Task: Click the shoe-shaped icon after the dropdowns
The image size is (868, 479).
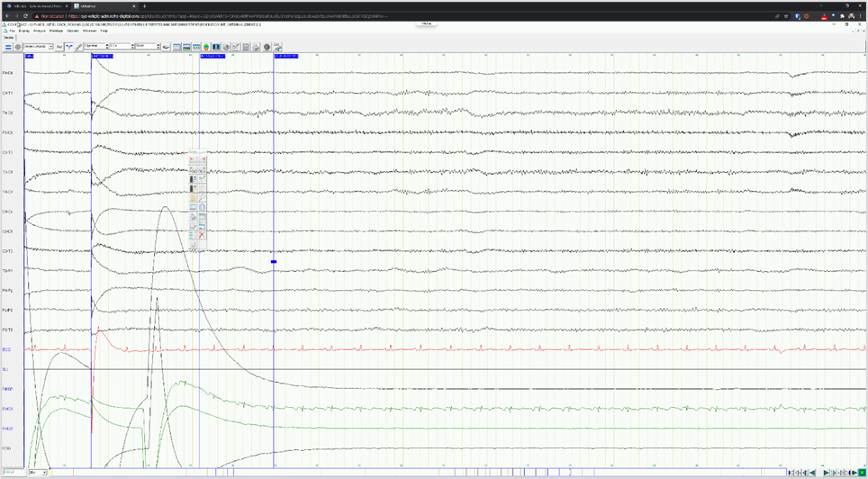Action: click(x=166, y=47)
